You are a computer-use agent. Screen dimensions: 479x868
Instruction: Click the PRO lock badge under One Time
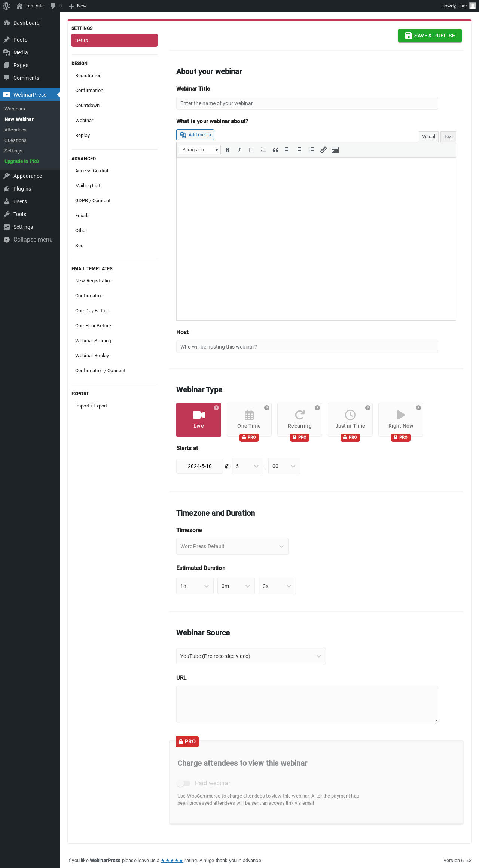point(249,437)
